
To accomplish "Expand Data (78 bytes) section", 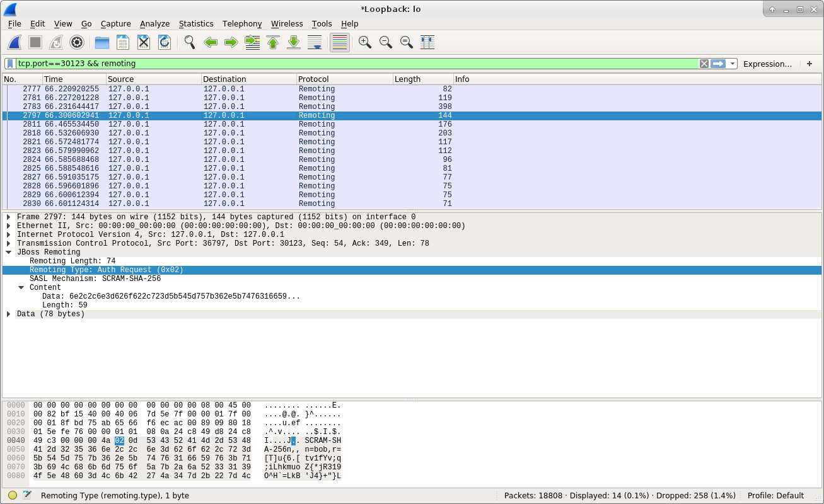I will [x=9, y=314].
